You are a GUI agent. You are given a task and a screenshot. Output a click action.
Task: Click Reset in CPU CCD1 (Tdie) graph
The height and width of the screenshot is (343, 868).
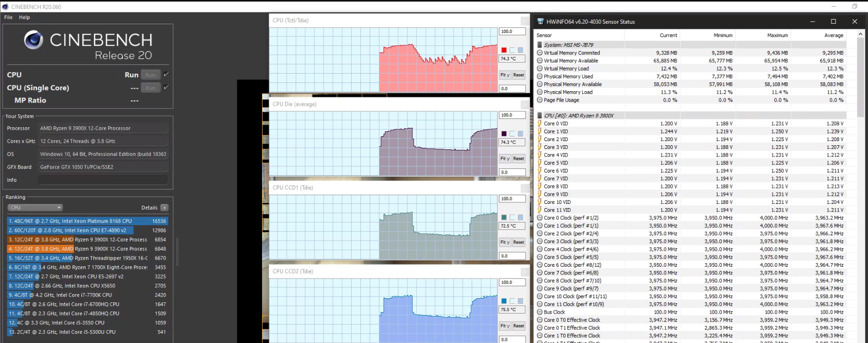(519, 242)
